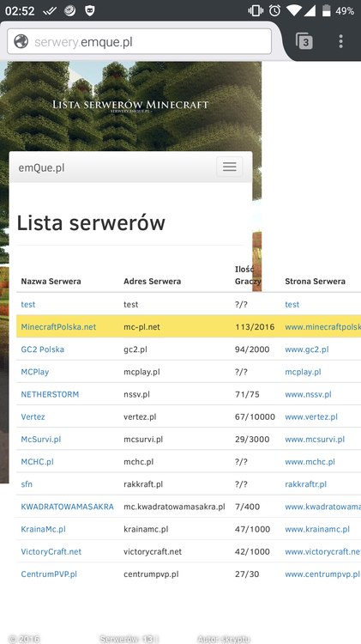This screenshot has height=644, width=361.
Task: Open the browser tab switcher showing 3
Action: [304, 41]
